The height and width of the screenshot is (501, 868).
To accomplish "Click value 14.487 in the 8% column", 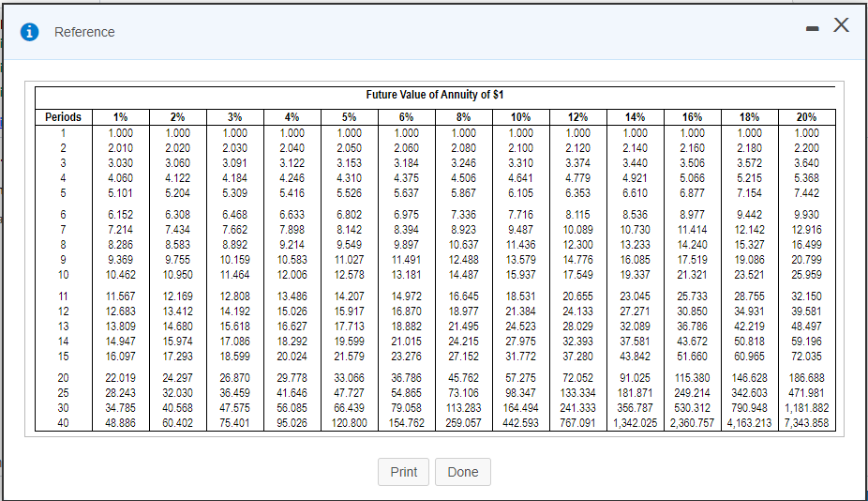I will click(463, 275).
